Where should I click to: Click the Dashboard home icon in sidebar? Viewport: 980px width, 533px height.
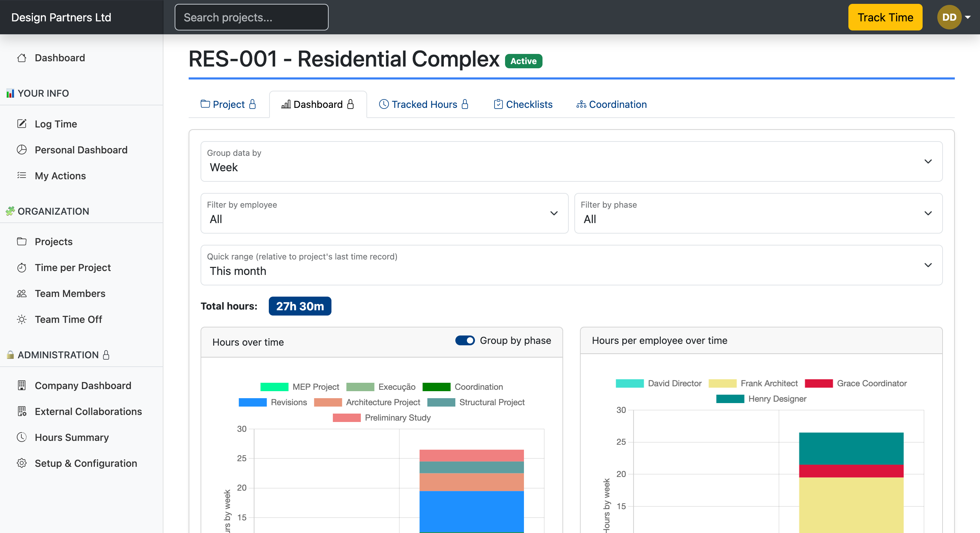click(22, 58)
